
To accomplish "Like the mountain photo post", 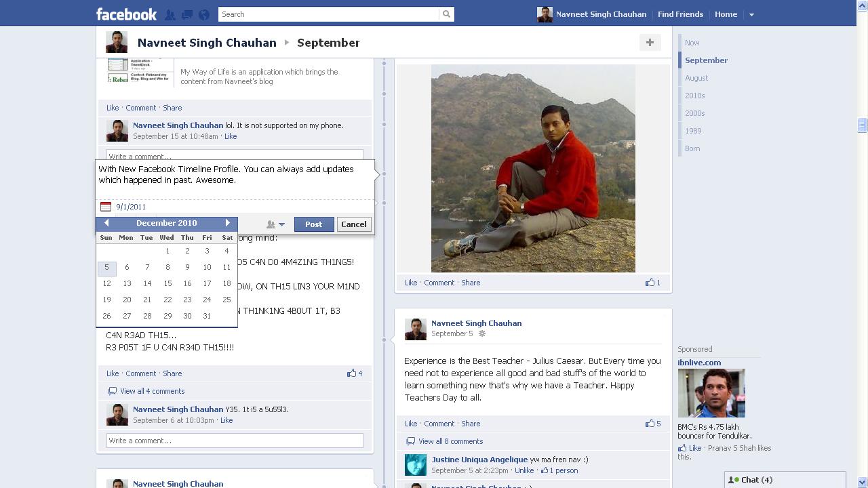I will pos(410,283).
